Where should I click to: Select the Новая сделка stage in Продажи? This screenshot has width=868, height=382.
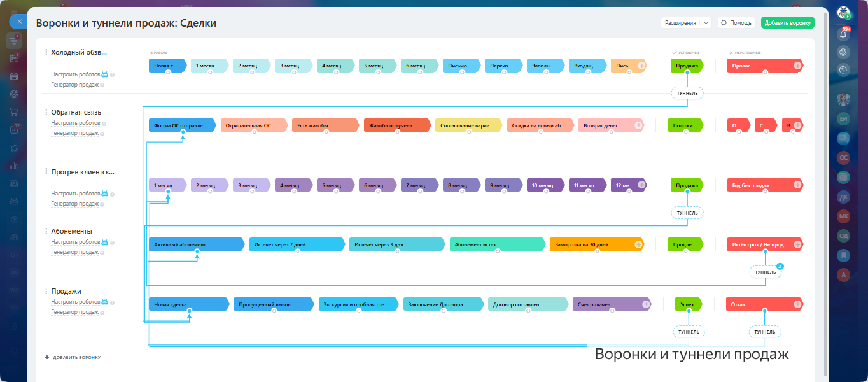pos(188,304)
